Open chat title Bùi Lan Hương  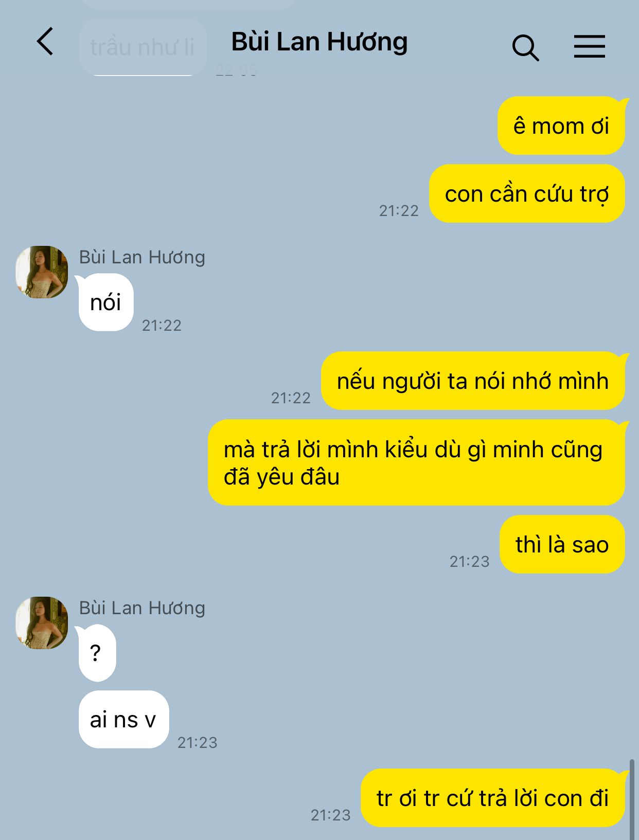click(x=319, y=42)
